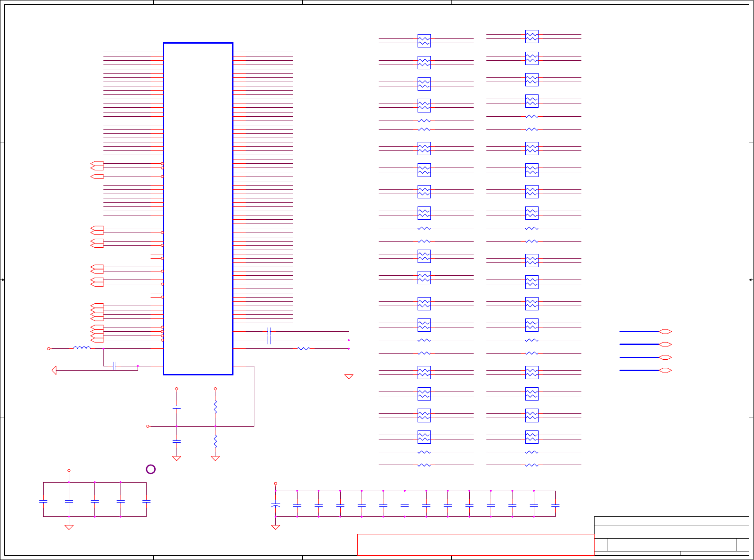The image size is (754, 560).
Task: Click the bottom single resistor in right column
Action: pos(532,465)
